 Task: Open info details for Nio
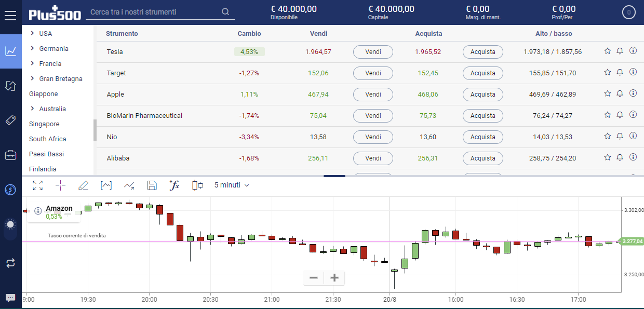pyautogui.click(x=633, y=136)
